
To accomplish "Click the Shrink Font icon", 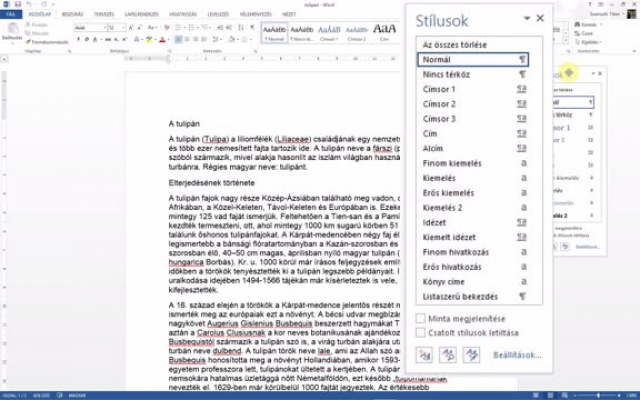I will pos(139,28).
